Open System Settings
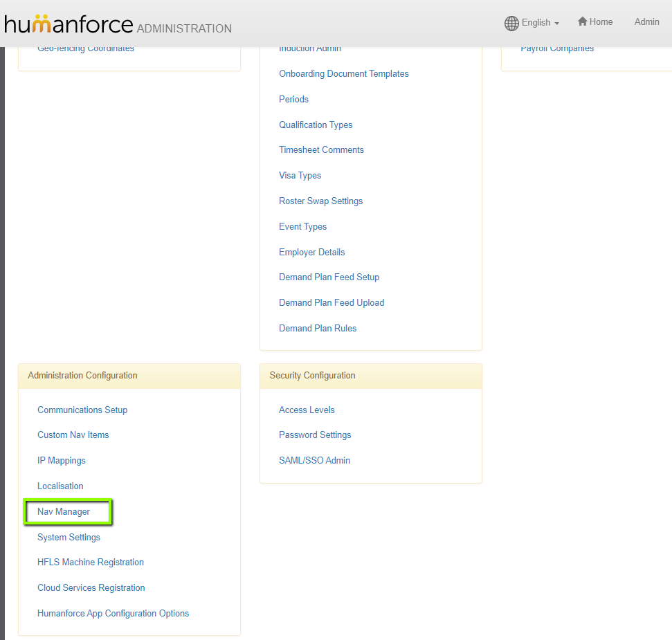672x640 pixels. [69, 537]
